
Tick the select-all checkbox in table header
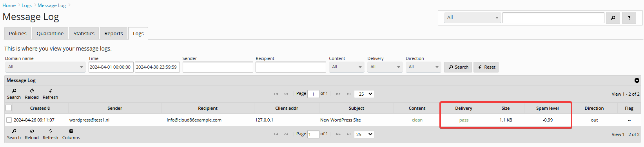[x=9, y=108]
